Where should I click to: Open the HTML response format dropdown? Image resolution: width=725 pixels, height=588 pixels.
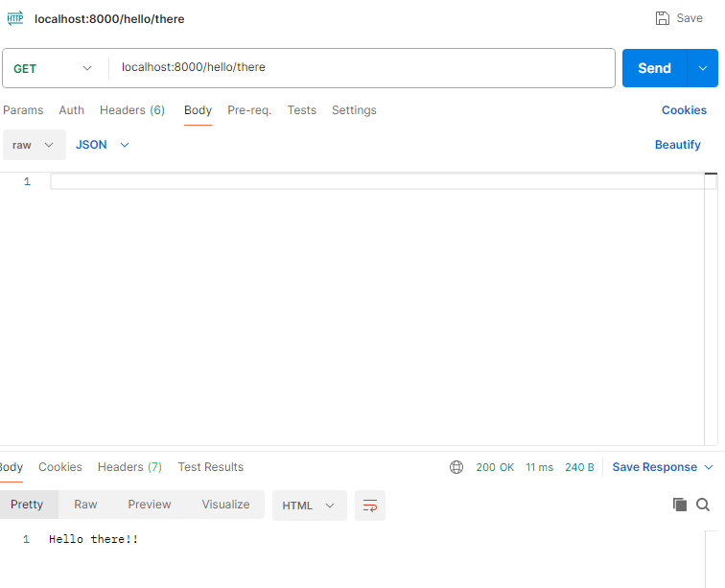tap(310, 506)
